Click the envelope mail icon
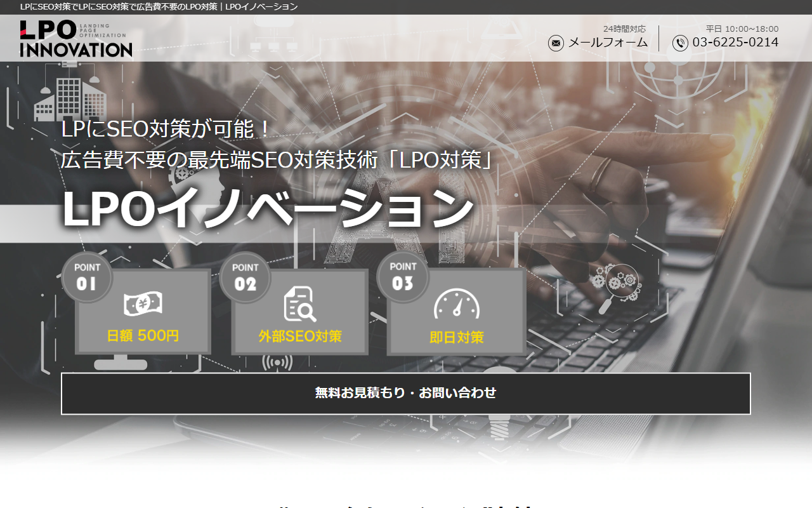812x508 pixels. coord(556,43)
